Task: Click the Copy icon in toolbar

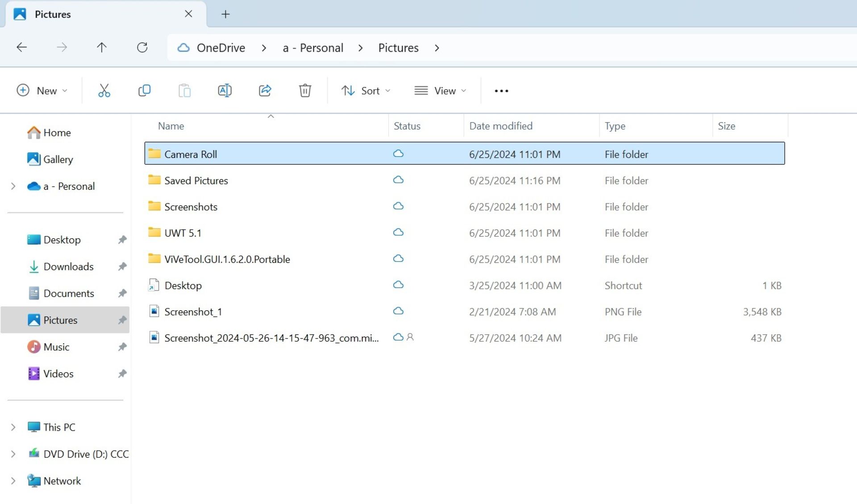Action: tap(144, 90)
